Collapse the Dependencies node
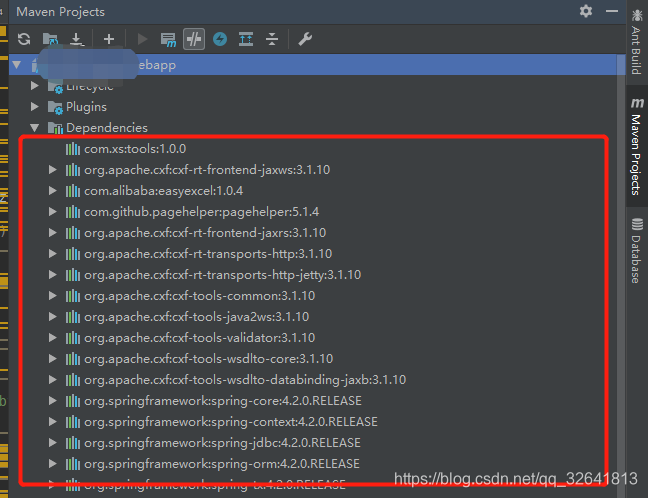This screenshot has height=498, width=648. click(x=35, y=128)
